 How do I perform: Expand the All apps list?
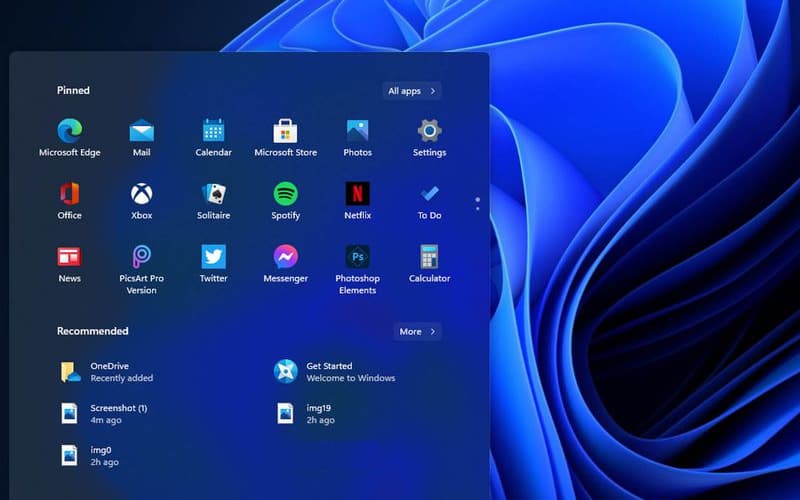click(412, 91)
